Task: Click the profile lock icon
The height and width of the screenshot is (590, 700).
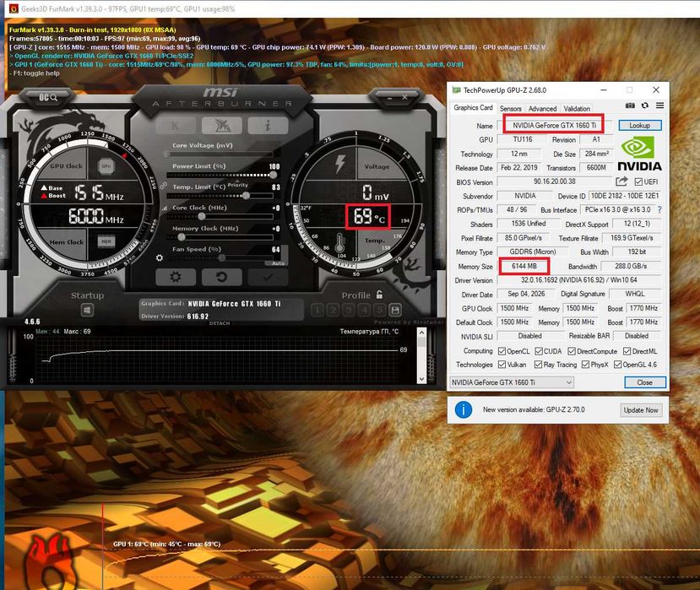Action: (379, 295)
